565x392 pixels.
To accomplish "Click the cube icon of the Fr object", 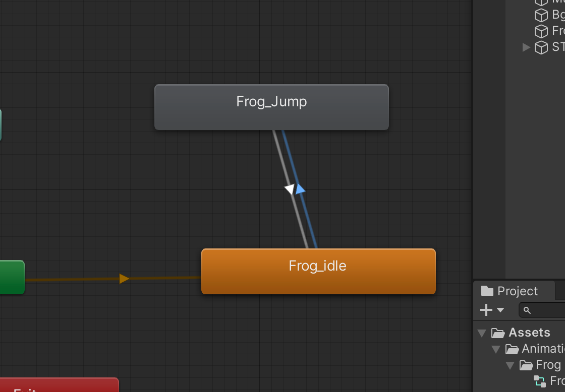I will pos(541,31).
